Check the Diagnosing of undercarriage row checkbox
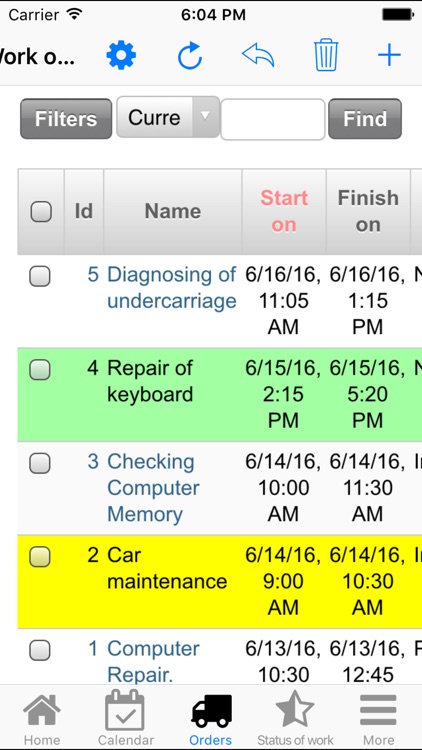 (40, 276)
